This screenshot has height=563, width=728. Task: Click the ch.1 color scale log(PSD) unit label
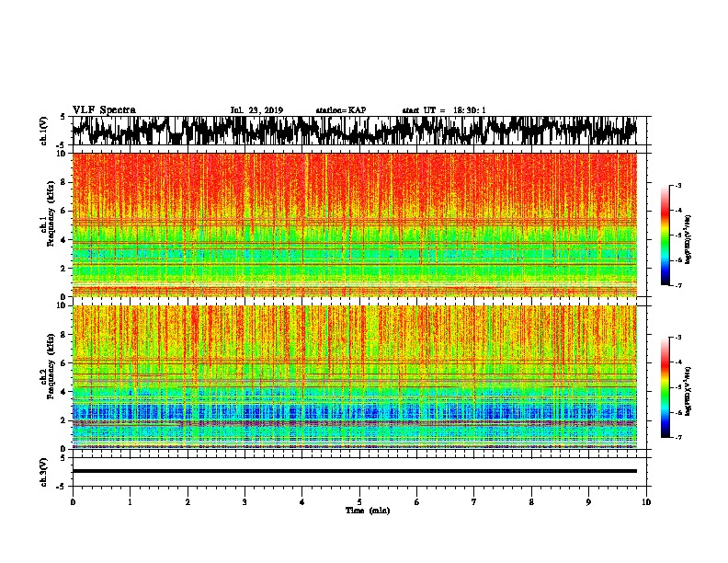click(688, 239)
